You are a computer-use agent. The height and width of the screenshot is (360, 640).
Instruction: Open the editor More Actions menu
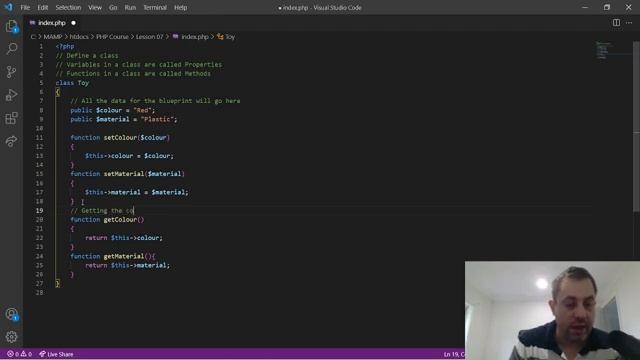tap(629, 23)
